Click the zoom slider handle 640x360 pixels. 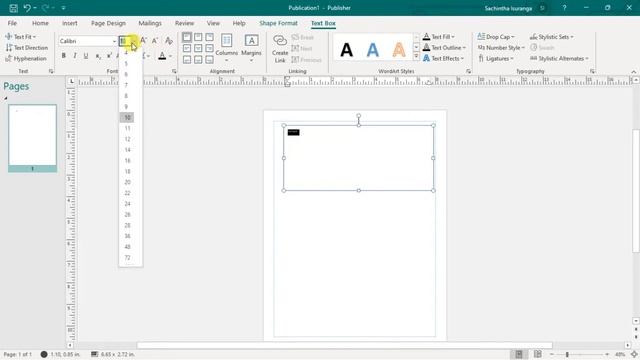pos(567,354)
